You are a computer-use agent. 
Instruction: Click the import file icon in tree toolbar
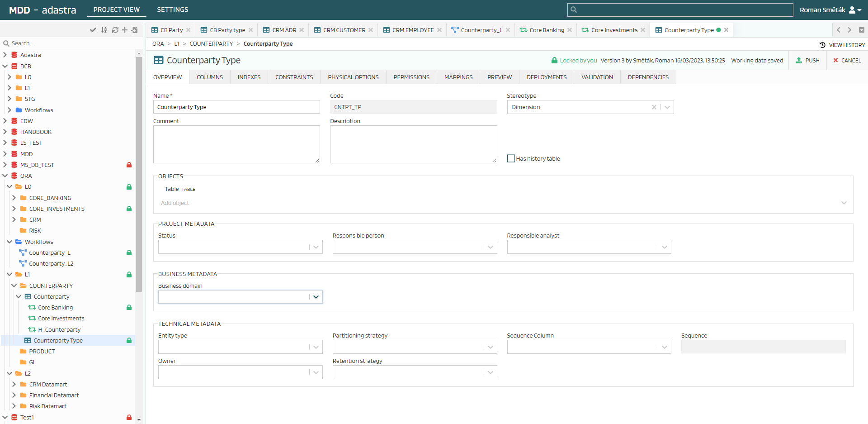click(135, 30)
